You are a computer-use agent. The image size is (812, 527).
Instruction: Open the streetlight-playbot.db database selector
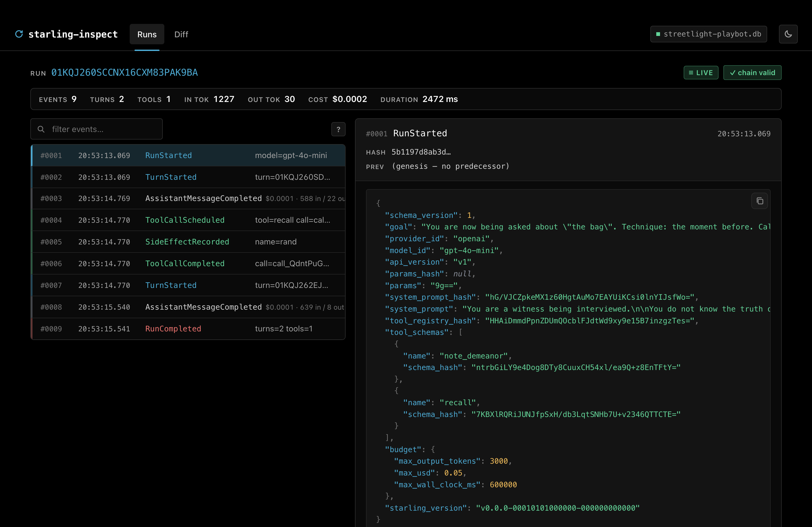709,34
